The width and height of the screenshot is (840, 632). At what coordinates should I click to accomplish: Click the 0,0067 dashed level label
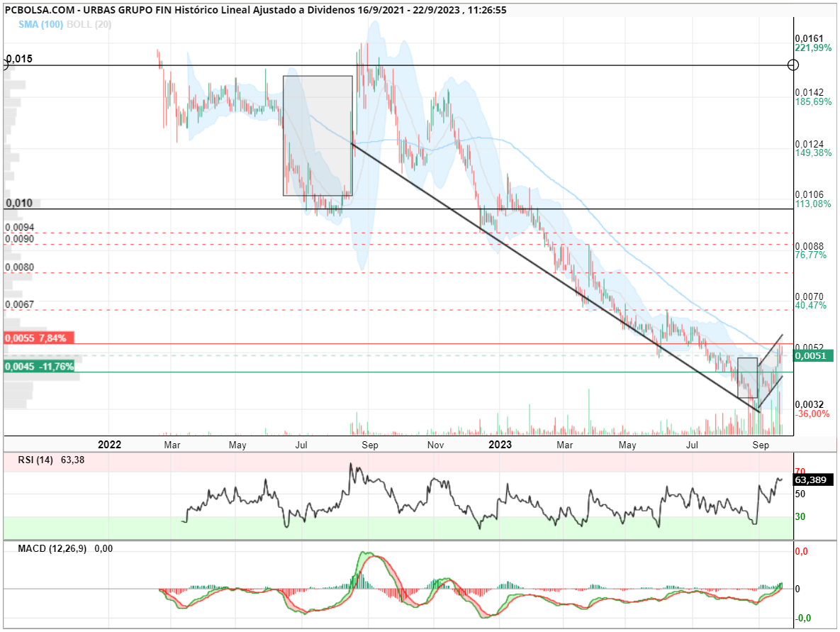pos(20,304)
